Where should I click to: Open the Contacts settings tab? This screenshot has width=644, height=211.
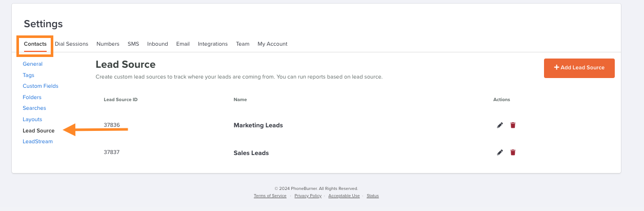pyautogui.click(x=35, y=44)
